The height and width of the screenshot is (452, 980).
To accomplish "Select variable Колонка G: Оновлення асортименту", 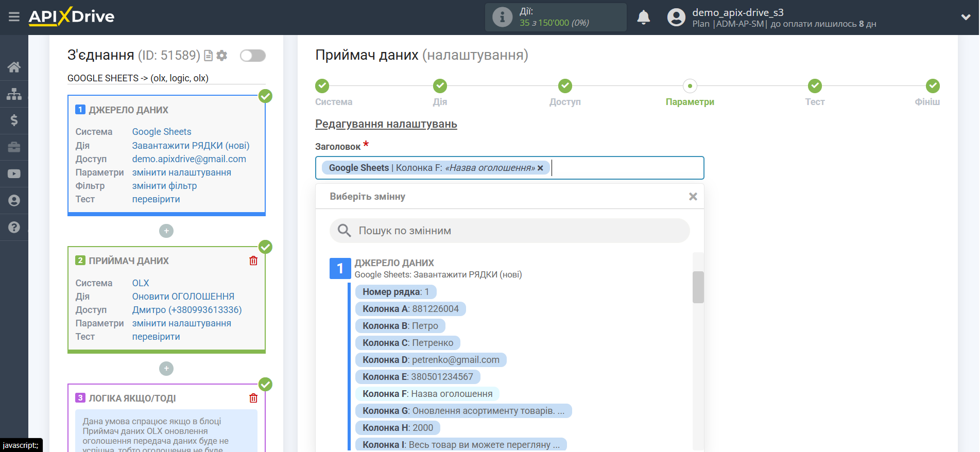I will pyautogui.click(x=463, y=411).
